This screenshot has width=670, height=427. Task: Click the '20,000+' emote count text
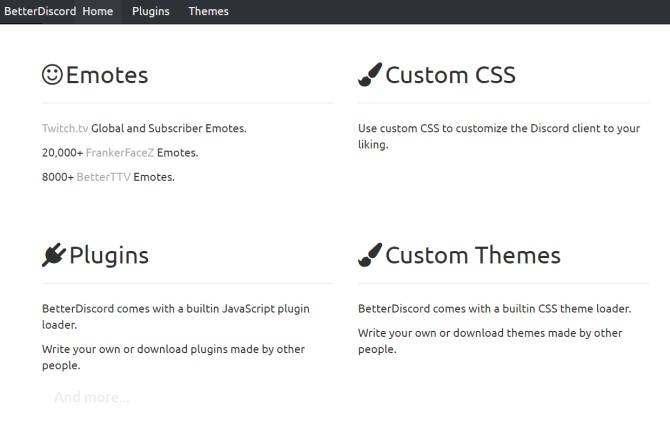click(62, 153)
